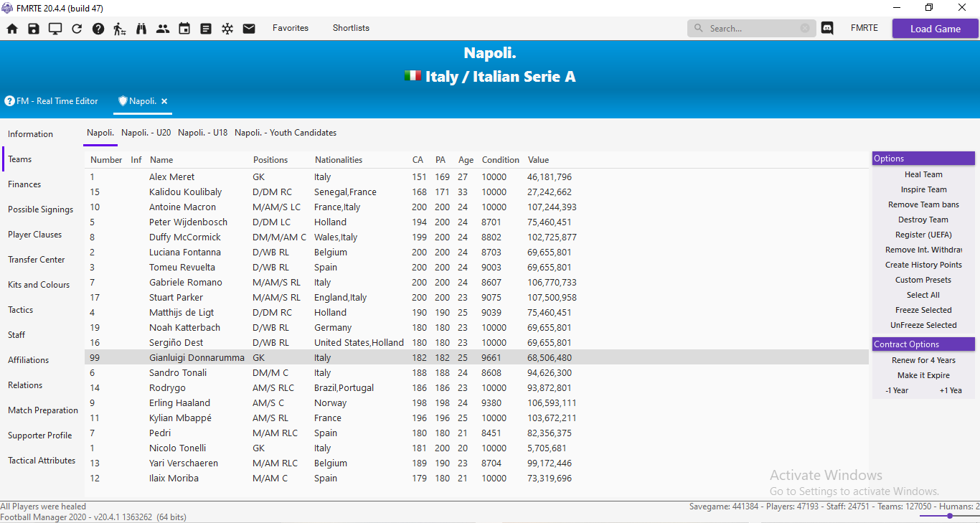Viewport: 980px width, 523px height.
Task: Select player row Kylian Mbappé
Action: point(476,418)
